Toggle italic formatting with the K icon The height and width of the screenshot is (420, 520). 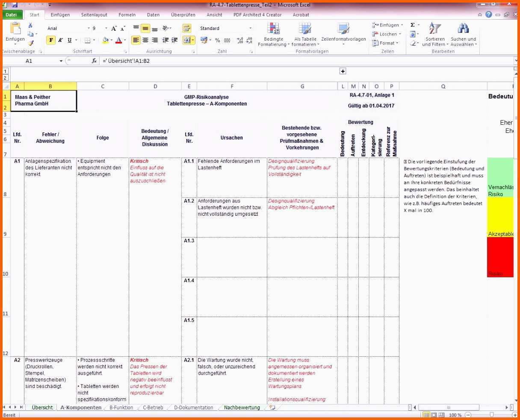[x=59, y=40]
